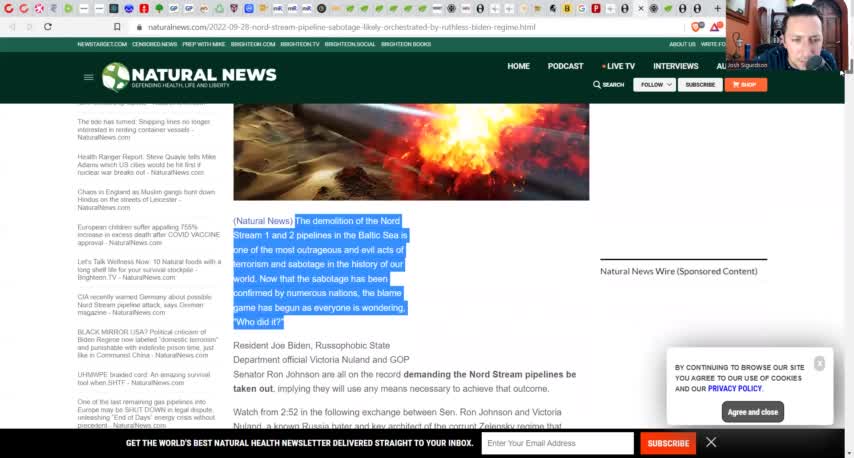Screen dimensions: 854x458
Task: Open the BRIGHTEON BOOKS top link
Action: pos(406,44)
